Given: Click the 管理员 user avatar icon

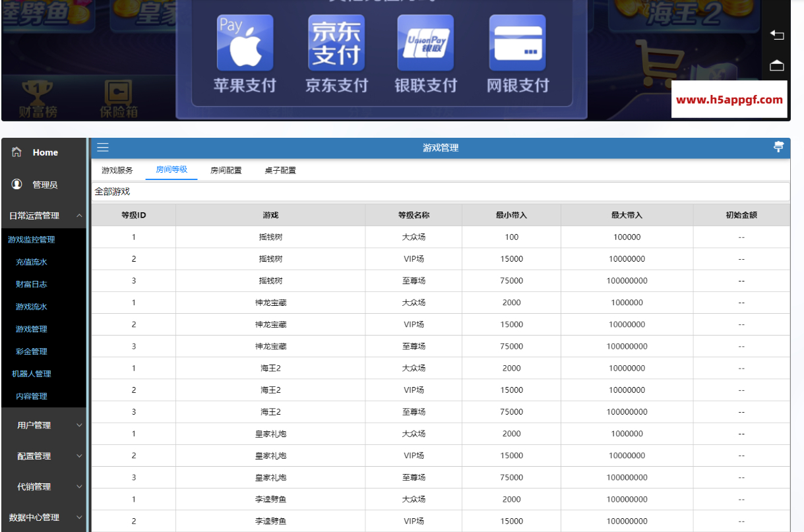Looking at the screenshot, I should point(17,184).
